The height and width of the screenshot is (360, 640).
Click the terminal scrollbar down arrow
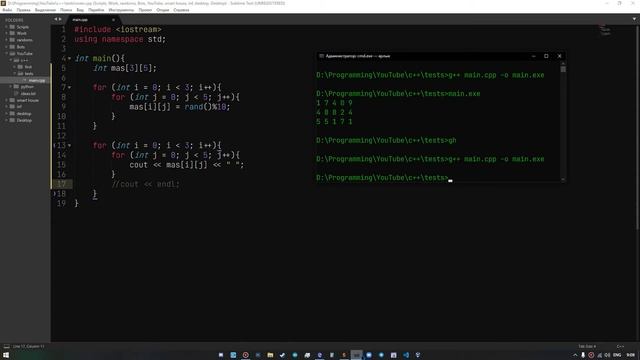[x=563, y=180]
